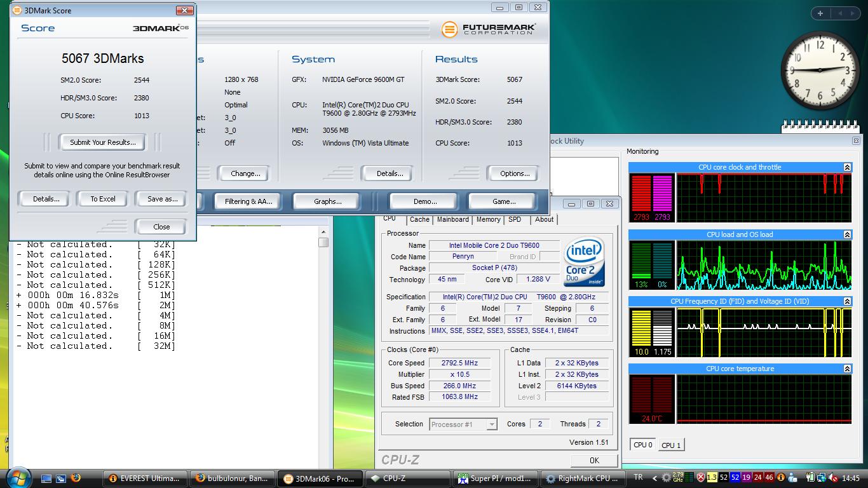Click OK in CPU-Z window
This screenshot has height=488, width=868.
[x=594, y=461]
